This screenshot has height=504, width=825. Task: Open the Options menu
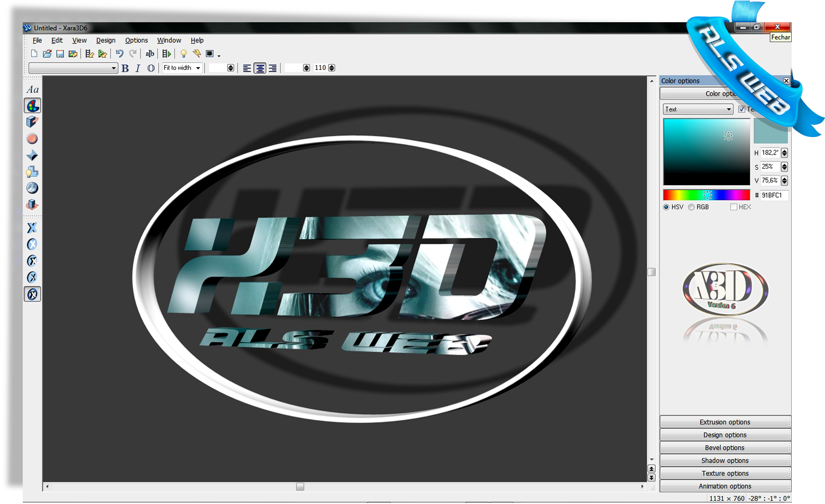click(136, 40)
